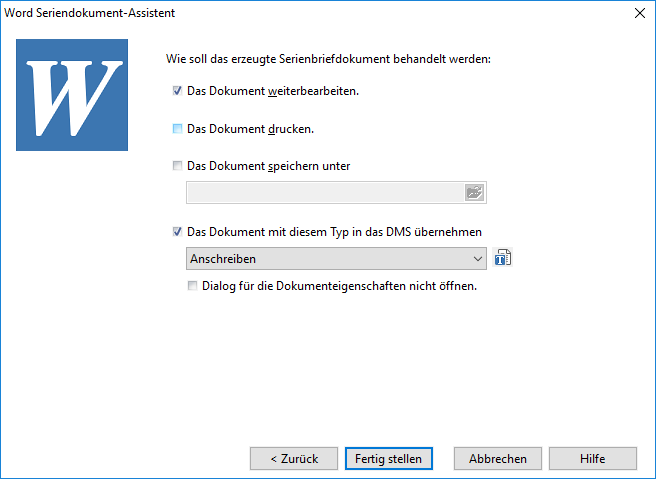
Task: Cancel the wizard with 'Abbrechen'
Action: pyautogui.click(x=498, y=459)
